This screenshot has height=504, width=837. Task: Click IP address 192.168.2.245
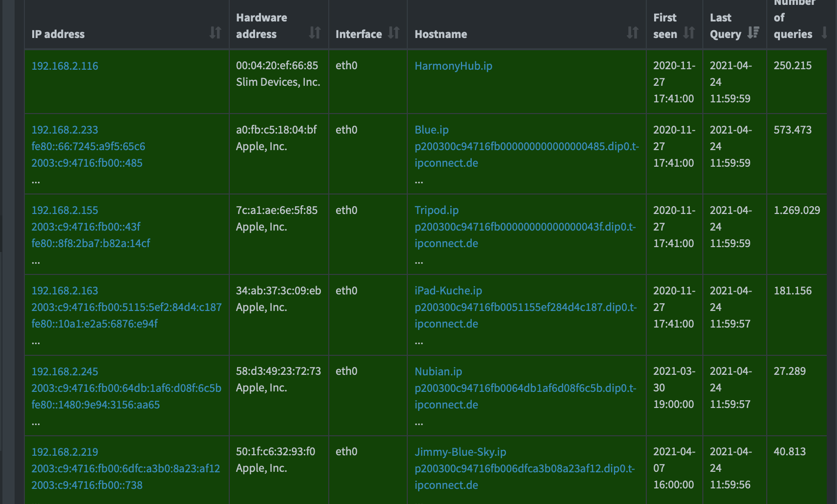click(x=65, y=371)
